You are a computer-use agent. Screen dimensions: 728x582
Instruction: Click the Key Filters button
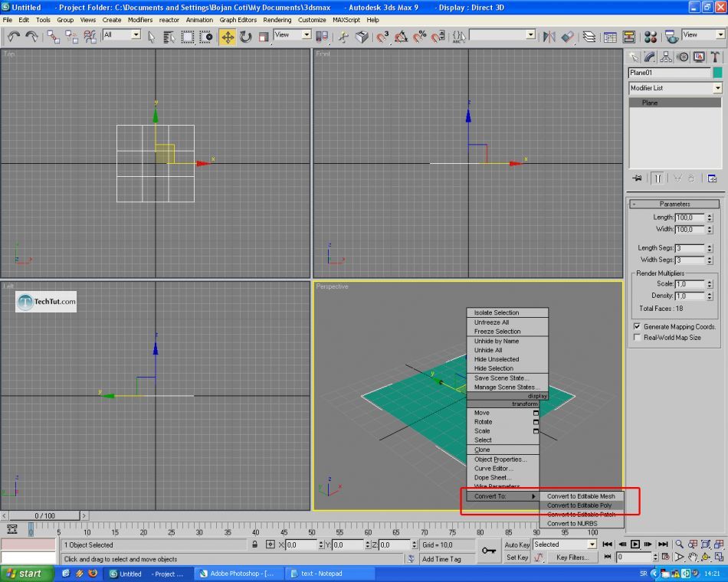[572, 557]
